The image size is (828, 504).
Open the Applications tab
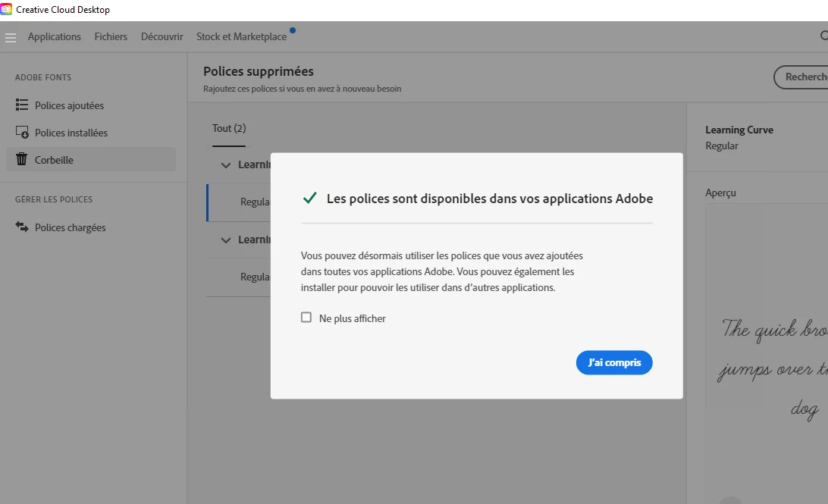click(x=55, y=36)
